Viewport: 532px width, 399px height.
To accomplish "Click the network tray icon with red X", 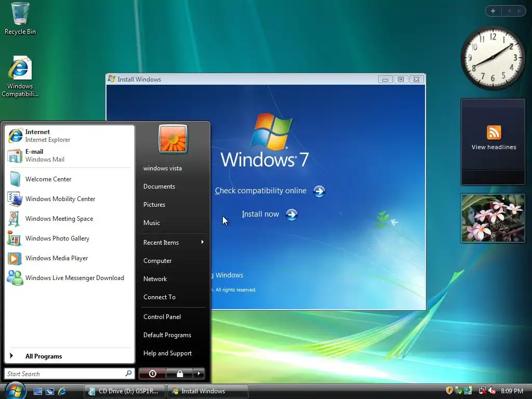I will (483, 391).
